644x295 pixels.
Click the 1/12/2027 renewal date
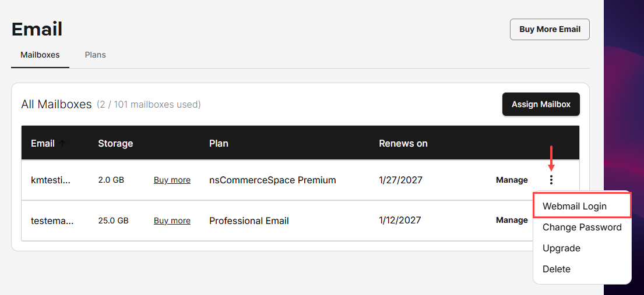pos(400,221)
